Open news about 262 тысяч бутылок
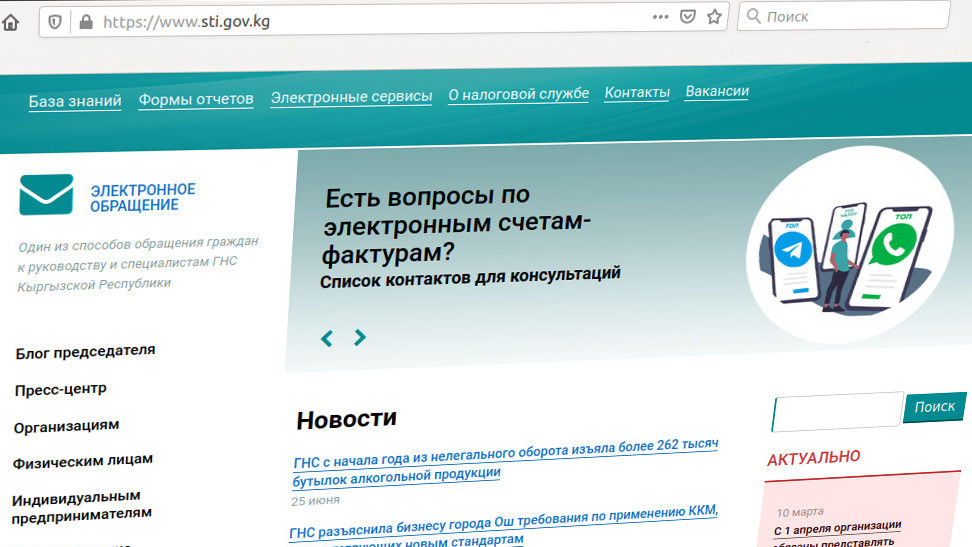The height and width of the screenshot is (547, 972). coord(505,459)
